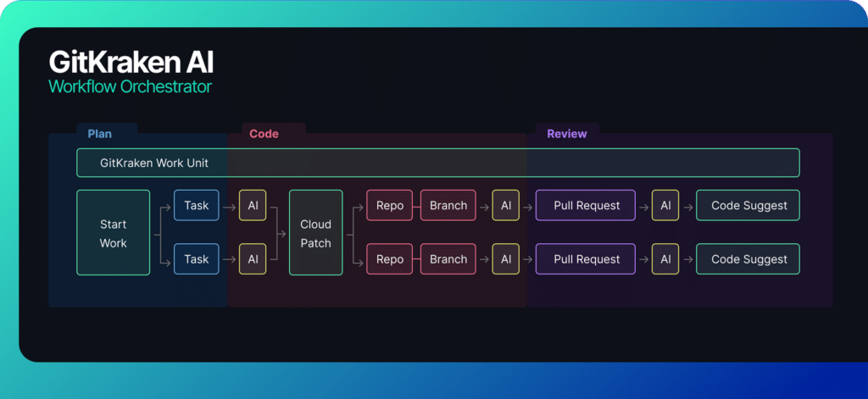Select the Code tab label
868x399 pixels.
point(264,134)
